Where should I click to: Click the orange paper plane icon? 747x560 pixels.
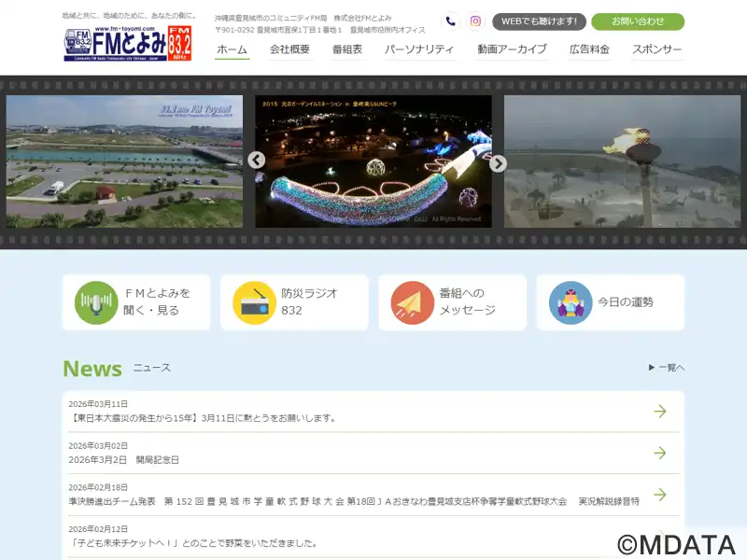pyautogui.click(x=412, y=302)
